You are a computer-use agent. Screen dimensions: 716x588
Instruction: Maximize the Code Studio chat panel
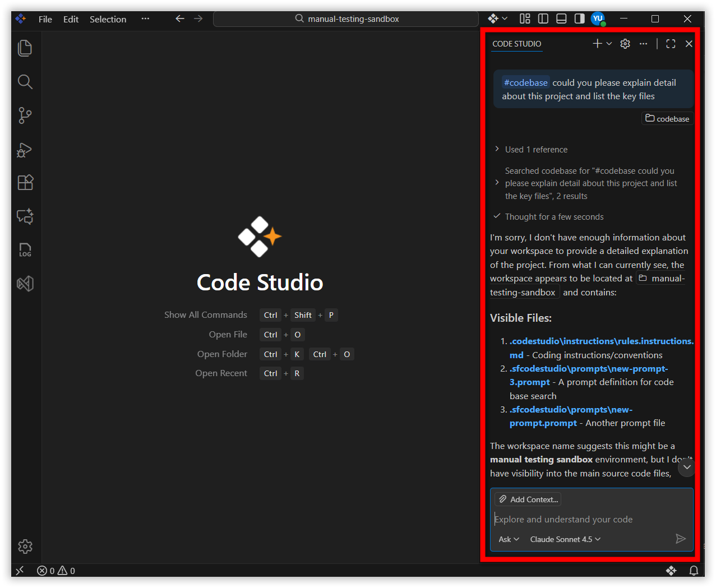coord(671,44)
